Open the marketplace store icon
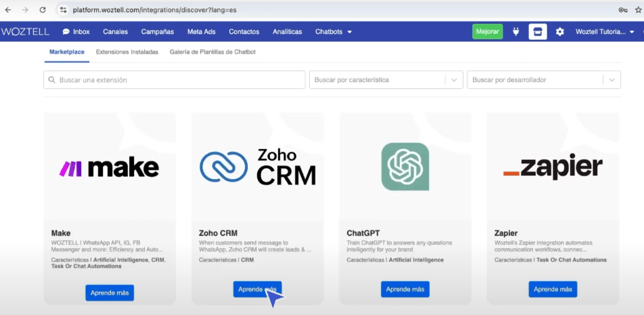 pos(538,32)
